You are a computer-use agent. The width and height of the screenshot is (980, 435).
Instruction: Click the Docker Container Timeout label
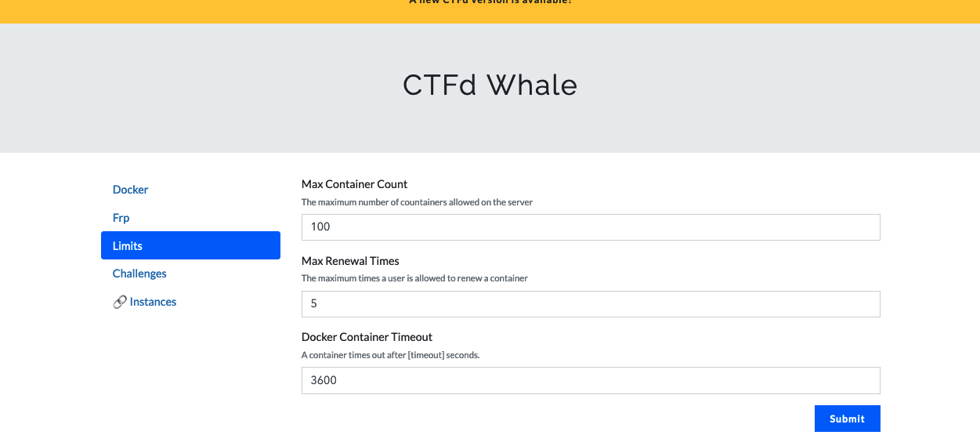pyautogui.click(x=367, y=337)
